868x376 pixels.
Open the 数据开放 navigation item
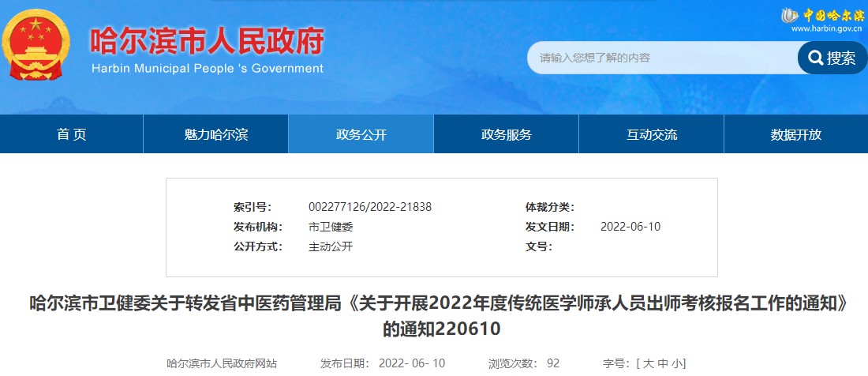coord(796,134)
